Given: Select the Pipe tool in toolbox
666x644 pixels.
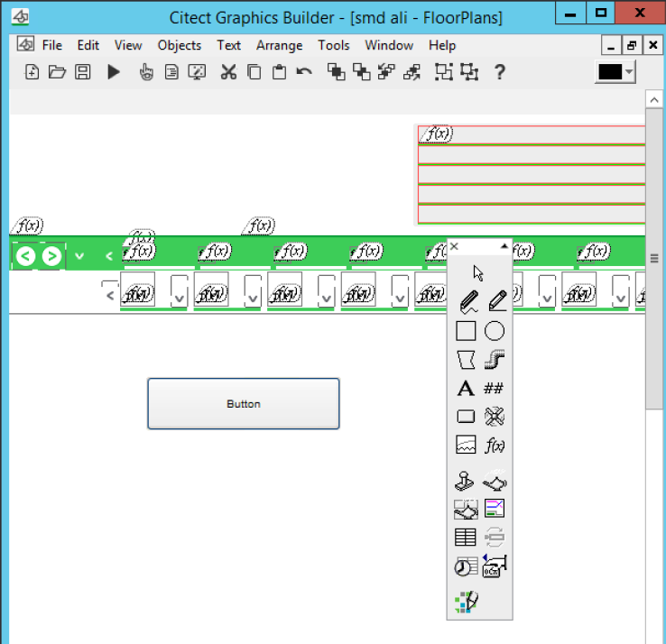Looking at the screenshot, I should coord(495,359).
